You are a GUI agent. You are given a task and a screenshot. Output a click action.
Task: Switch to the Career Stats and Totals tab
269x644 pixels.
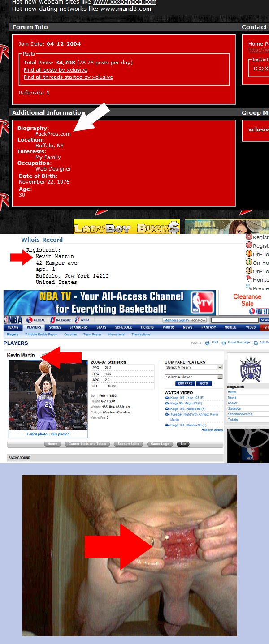click(x=87, y=444)
